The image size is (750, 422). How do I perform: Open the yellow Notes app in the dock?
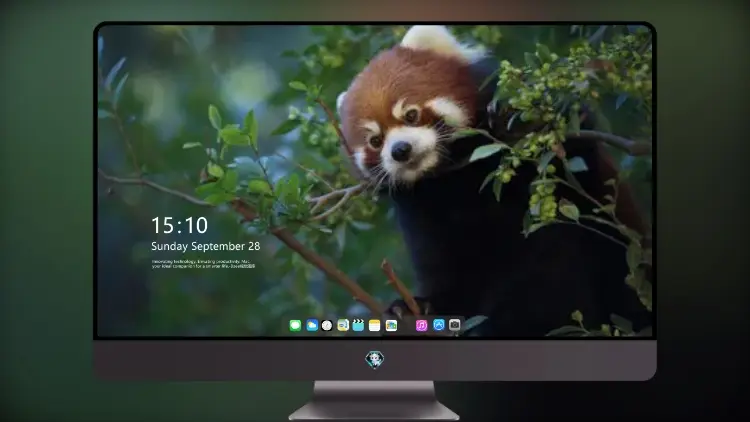click(375, 325)
